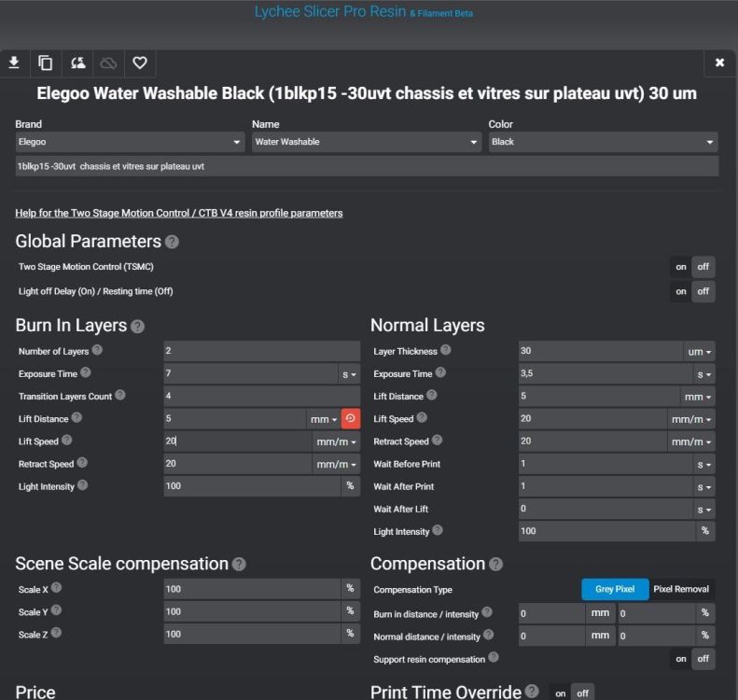Close the resin profile dialog
The image size is (738, 700).
click(x=719, y=63)
